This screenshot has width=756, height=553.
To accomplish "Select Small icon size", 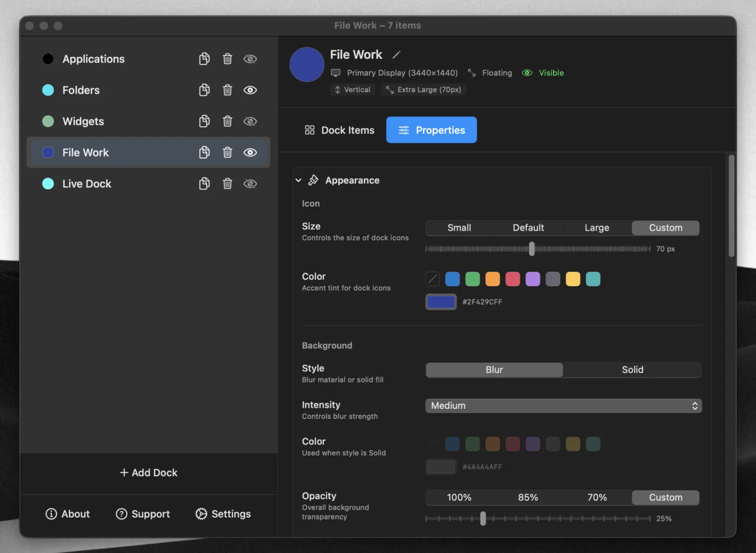I will pyautogui.click(x=459, y=228).
